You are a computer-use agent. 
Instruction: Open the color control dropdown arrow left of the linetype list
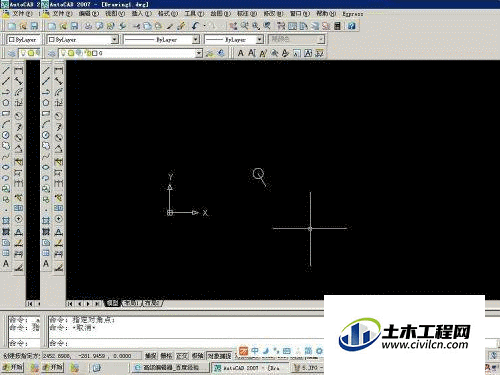coord(115,39)
